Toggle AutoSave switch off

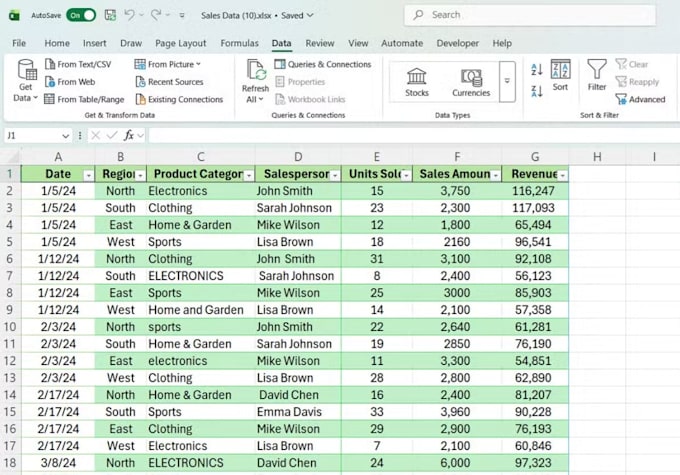[81, 15]
